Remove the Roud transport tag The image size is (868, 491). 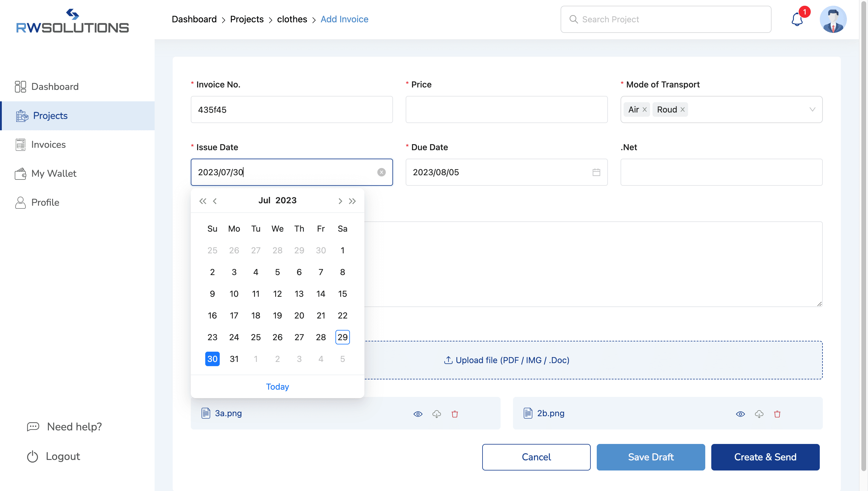[x=682, y=109]
